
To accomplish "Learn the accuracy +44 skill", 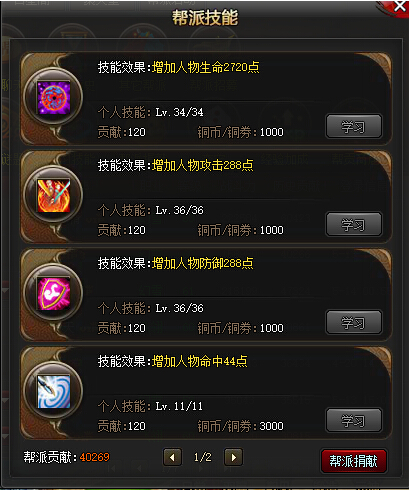I will [354, 420].
